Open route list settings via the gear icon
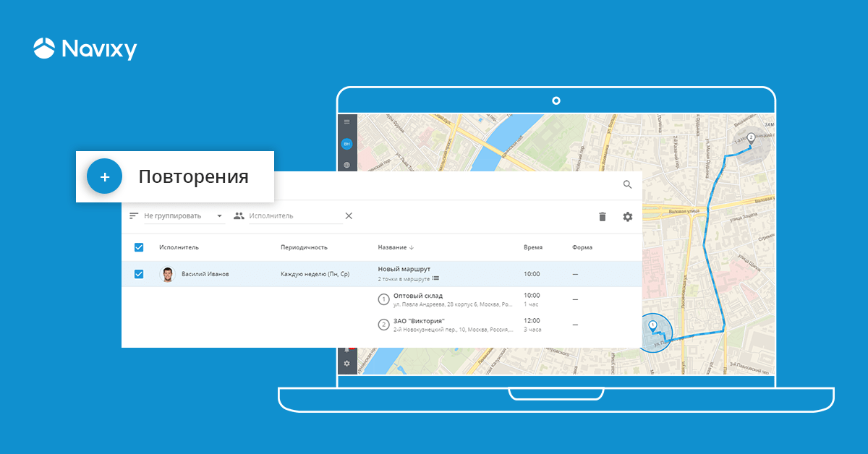The width and height of the screenshot is (868, 454). (628, 216)
